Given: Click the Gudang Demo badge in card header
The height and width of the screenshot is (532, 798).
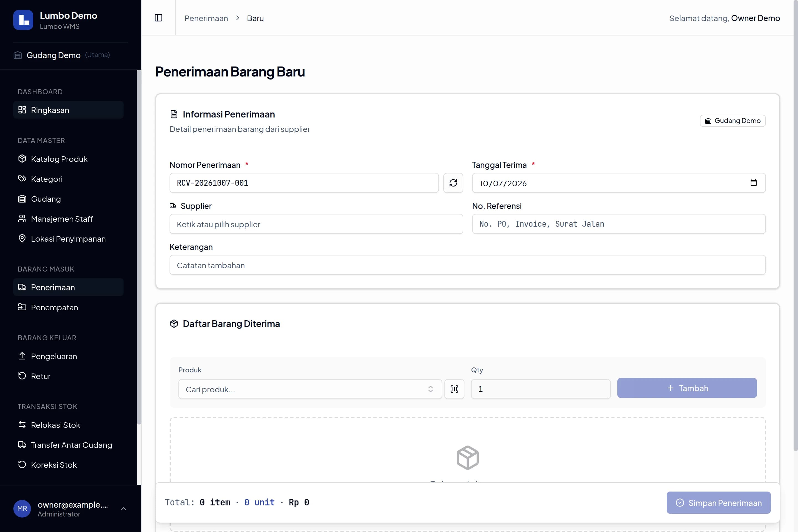Looking at the screenshot, I should (x=733, y=121).
